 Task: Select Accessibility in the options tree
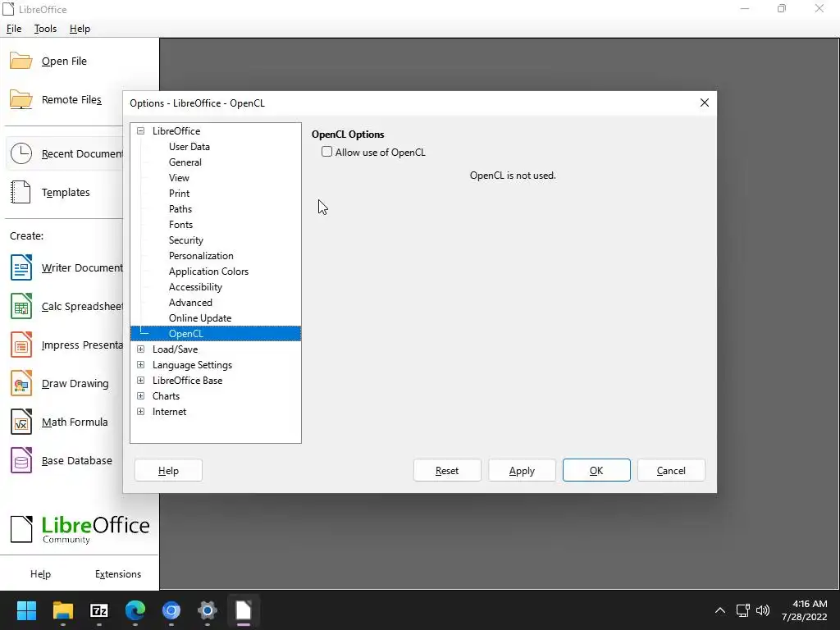tap(195, 286)
